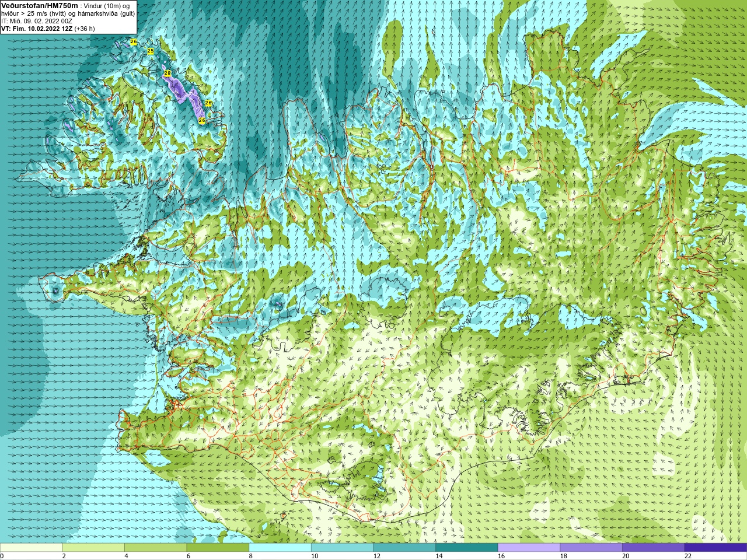Click the legend scale label '20'
This screenshot has width=747, height=560.
(x=626, y=556)
